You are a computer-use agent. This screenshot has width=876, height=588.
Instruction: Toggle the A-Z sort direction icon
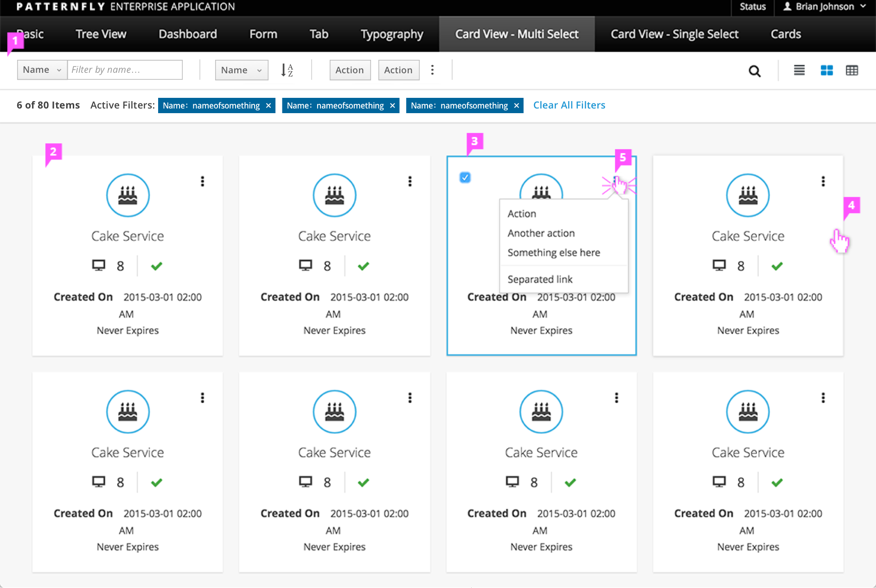[x=287, y=70]
